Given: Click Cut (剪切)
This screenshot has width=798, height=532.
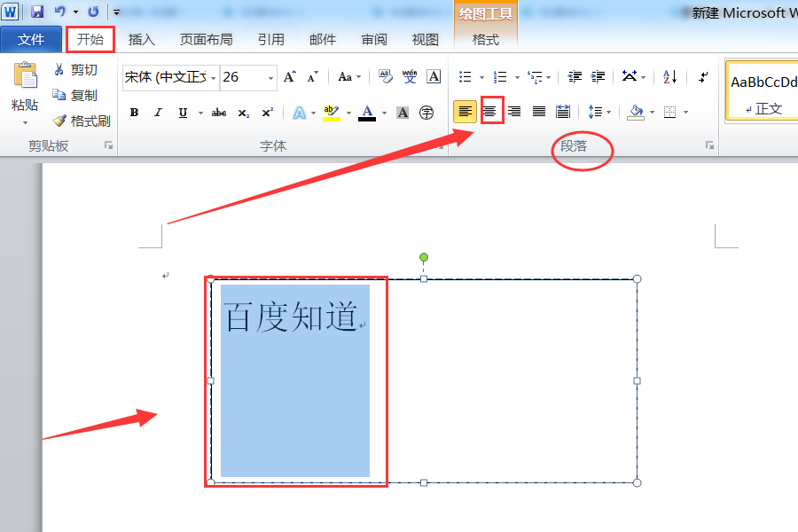Looking at the screenshot, I should [x=74, y=70].
